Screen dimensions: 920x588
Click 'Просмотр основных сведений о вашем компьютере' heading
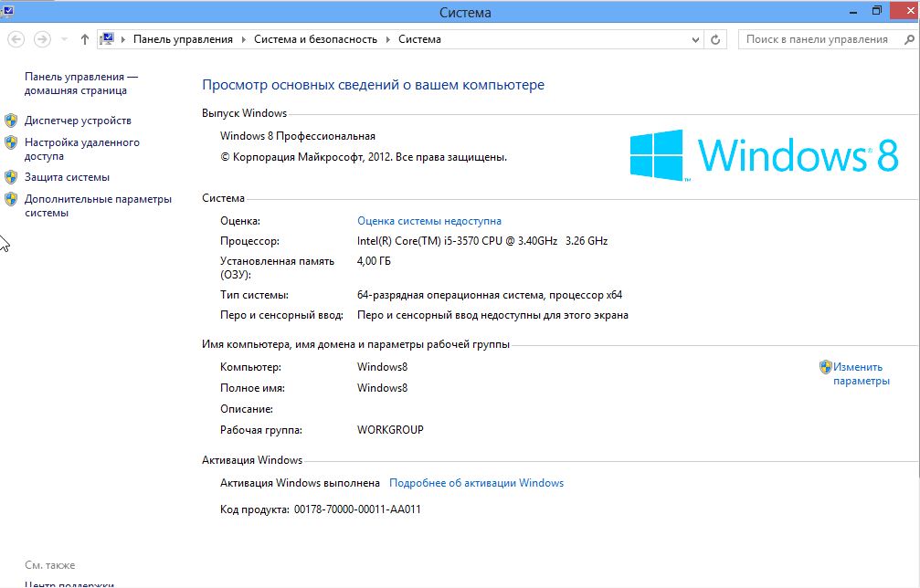click(x=373, y=85)
